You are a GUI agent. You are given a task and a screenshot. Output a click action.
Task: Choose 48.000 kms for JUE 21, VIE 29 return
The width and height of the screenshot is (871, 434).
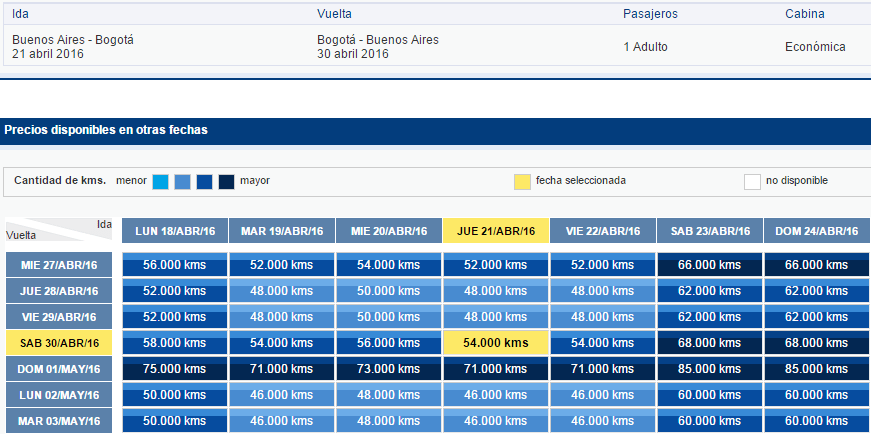[x=496, y=317]
